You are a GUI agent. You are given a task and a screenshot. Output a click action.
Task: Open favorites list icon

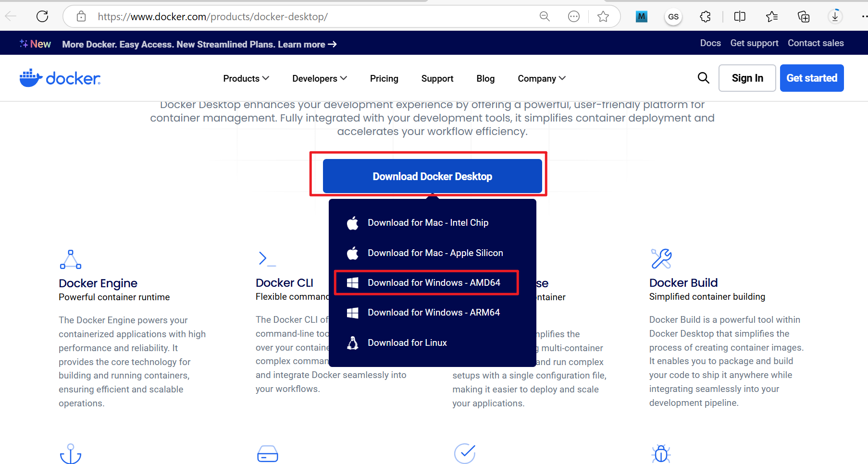[772, 17]
